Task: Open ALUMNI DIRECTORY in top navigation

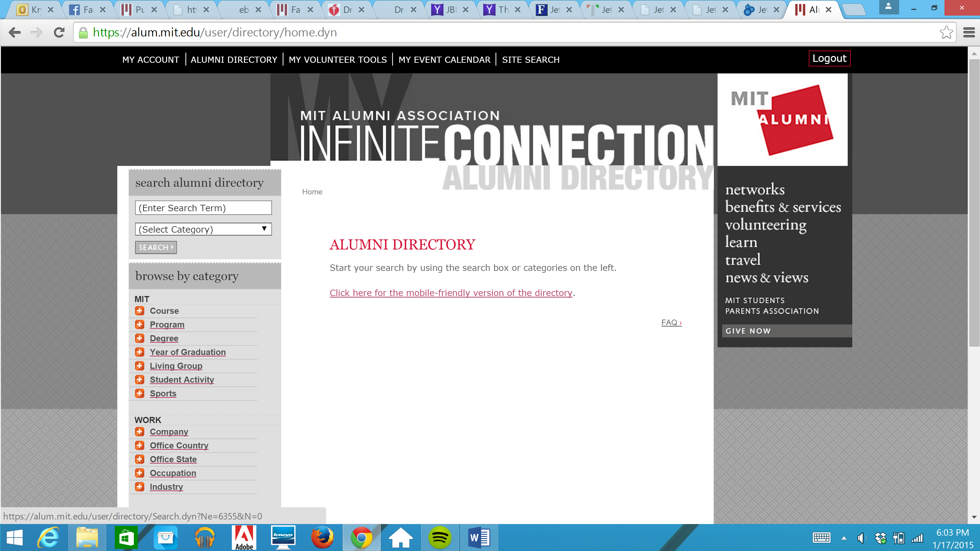Action: 234,60
